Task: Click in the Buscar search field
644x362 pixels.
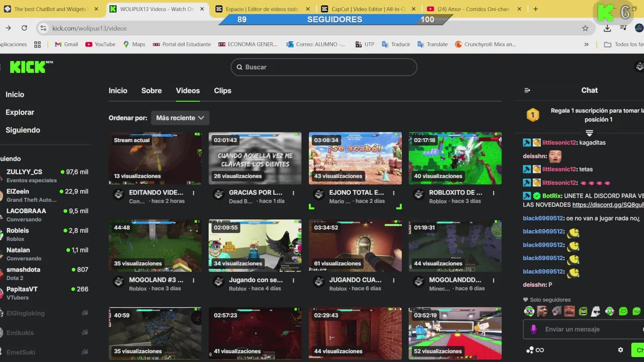Action: [324, 67]
